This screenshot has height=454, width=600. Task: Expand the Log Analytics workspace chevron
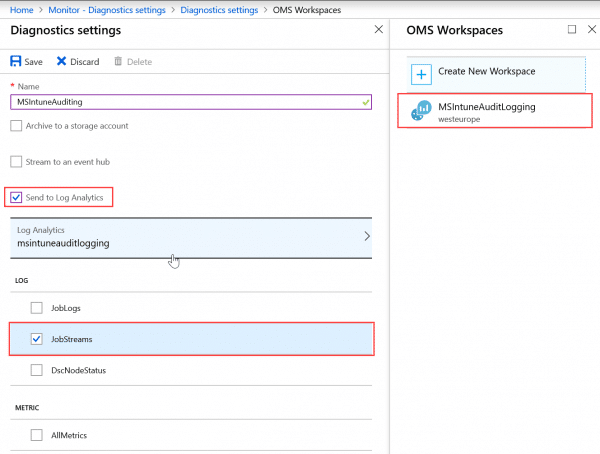(367, 236)
